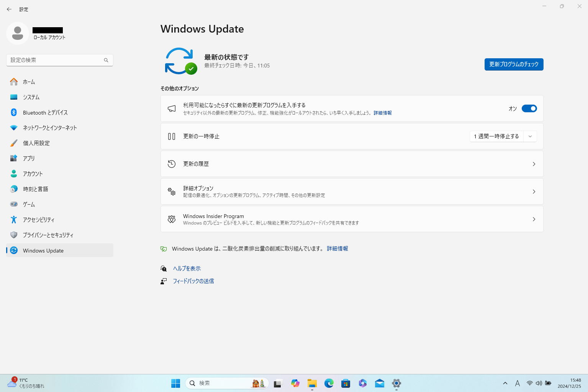Open the ヘルプを表示 link
The width and height of the screenshot is (588, 392).
coord(187,269)
